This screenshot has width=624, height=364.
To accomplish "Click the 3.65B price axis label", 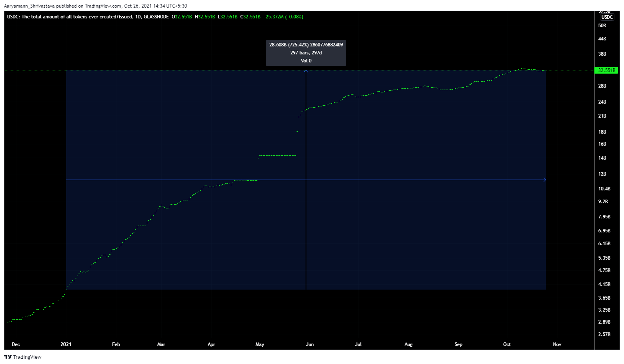I will pos(604,298).
